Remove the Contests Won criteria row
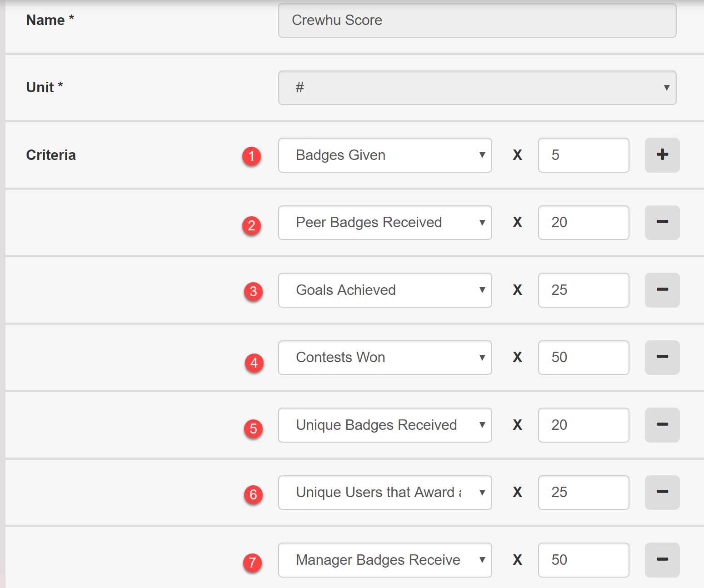This screenshot has height=588, width=704. [x=662, y=358]
